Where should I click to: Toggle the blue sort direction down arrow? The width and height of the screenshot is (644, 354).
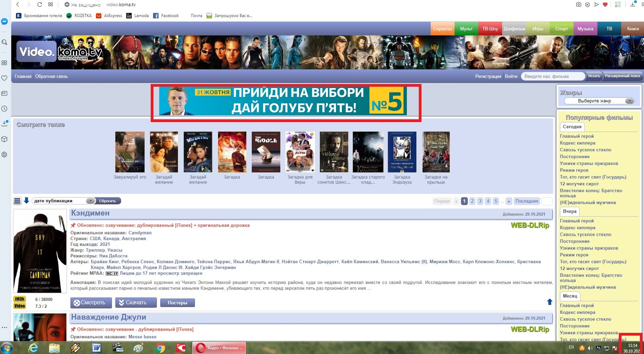coord(27,201)
